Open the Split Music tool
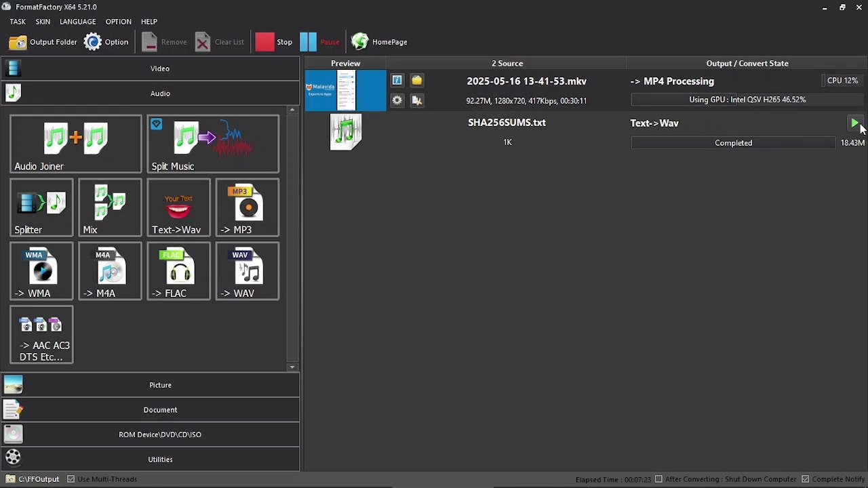Viewport: 868px width, 488px height. [x=213, y=144]
